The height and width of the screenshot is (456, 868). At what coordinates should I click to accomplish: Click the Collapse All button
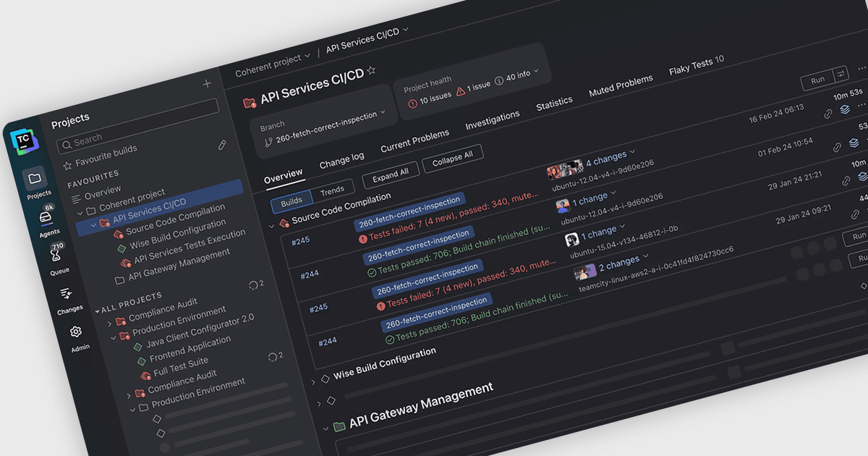tap(453, 158)
